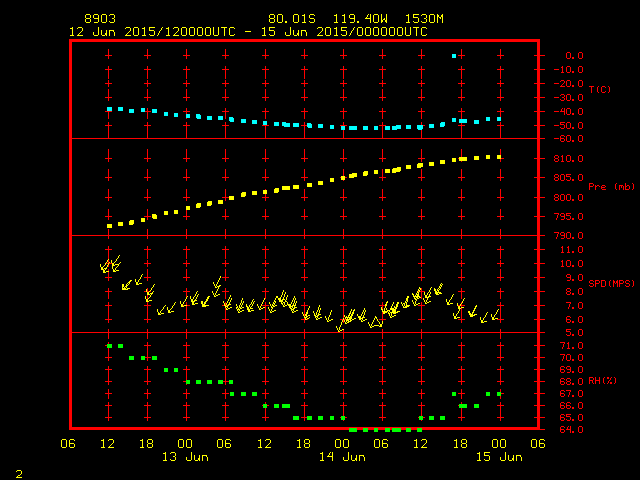Click the '9.0' wind speed axis value
The height and width of the screenshot is (480, 640).
(x=574, y=278)
